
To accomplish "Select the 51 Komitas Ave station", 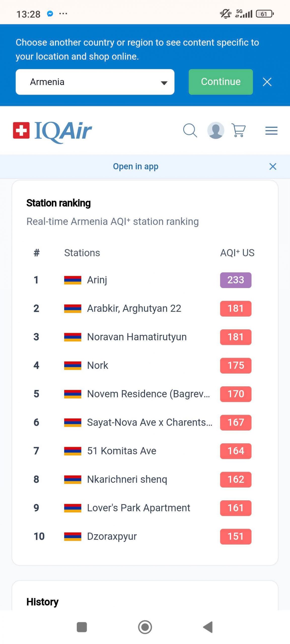I will pyautogui.click(x=122, y=451).
